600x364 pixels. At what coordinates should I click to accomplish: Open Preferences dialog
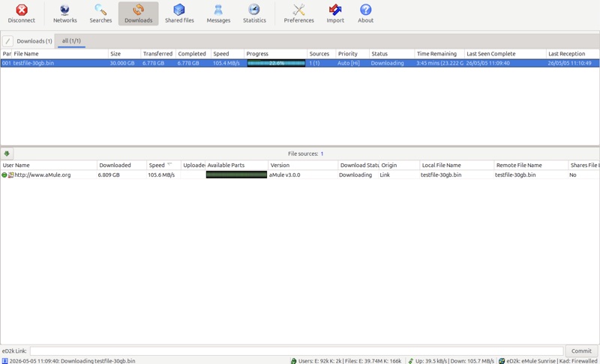point(298,13)
